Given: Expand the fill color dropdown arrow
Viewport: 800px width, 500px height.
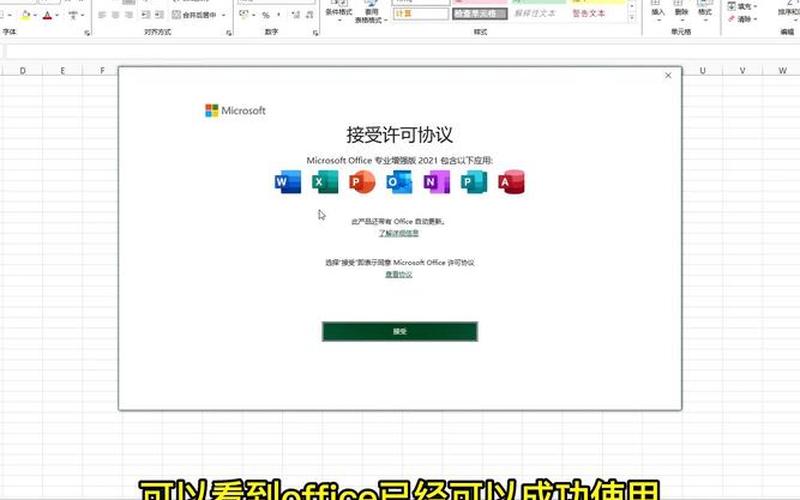Looking at the screenshot, I should click(x=35, y=15).
